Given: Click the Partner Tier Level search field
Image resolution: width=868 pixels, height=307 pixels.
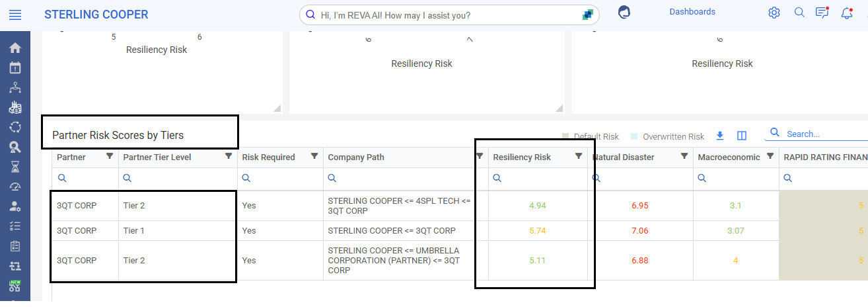Looking at the screenshot, I should [178, 178].
